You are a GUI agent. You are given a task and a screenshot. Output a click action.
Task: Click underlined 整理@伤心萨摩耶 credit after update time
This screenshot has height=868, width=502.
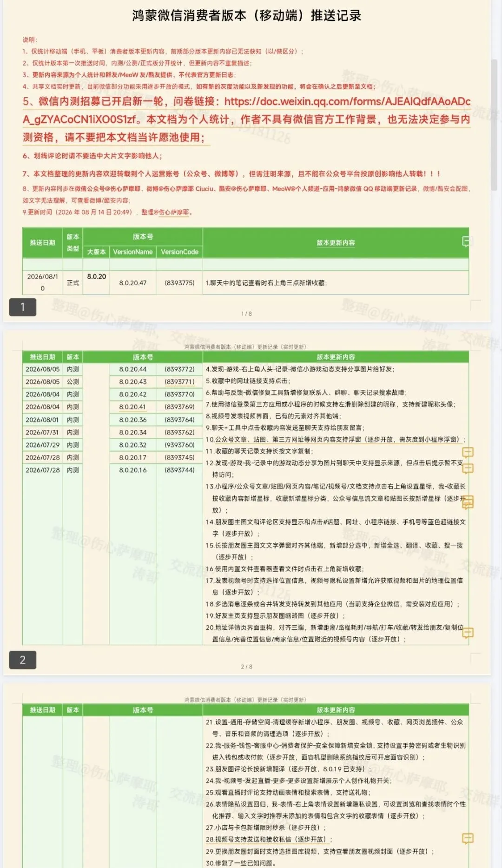point(165,212)
